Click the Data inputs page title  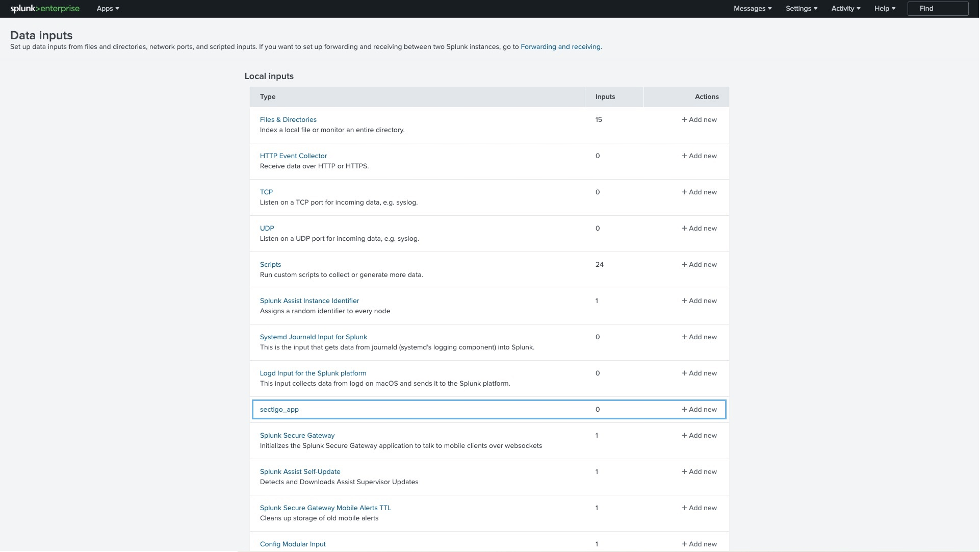point(41,35)
